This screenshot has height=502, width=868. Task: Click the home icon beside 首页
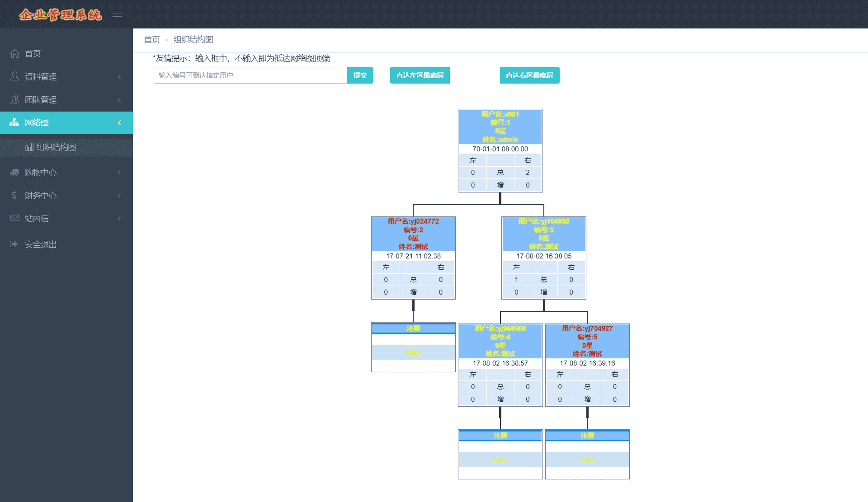point(14,53)
